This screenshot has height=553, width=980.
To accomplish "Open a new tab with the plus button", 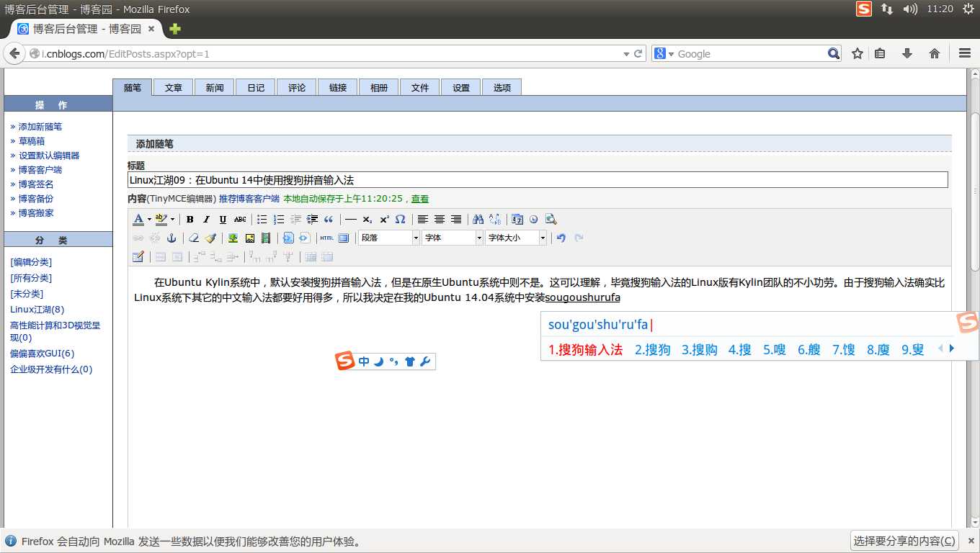I will coord(175,29).
